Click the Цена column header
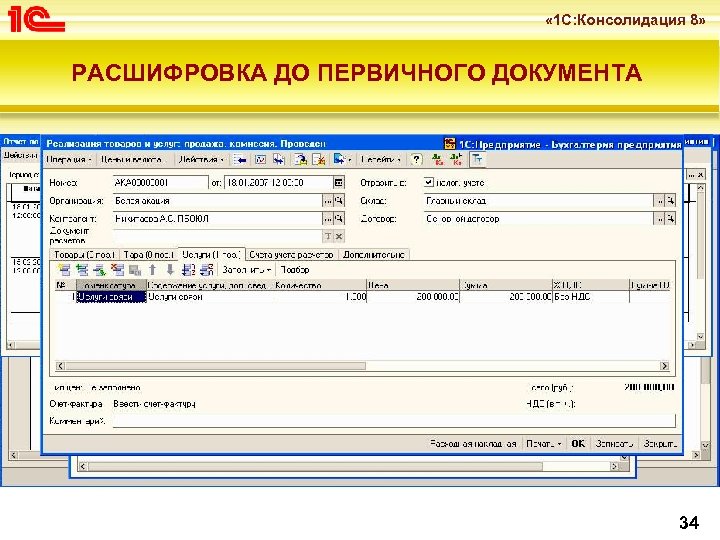Viewport: 720px width, 540px height. pyautogui.click(x=413, y=285)
